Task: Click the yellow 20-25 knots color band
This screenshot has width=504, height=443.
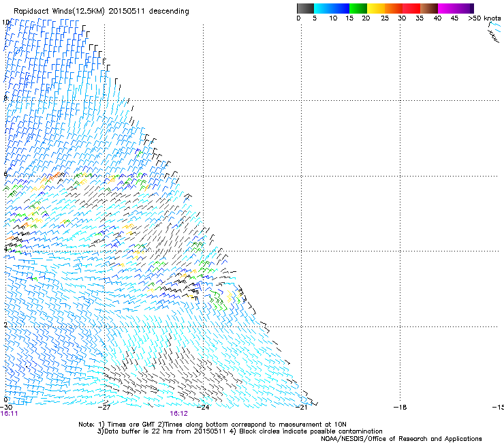Action: 376,8
